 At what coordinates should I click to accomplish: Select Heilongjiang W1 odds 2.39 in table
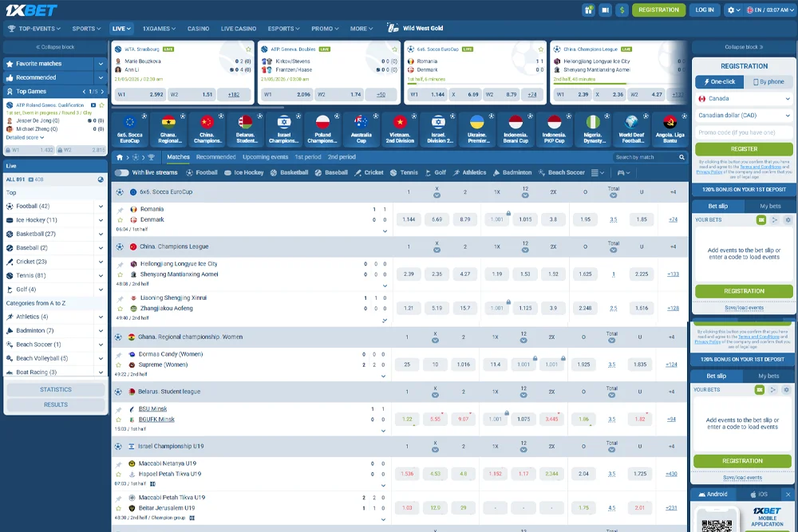pyautogui.click(x=409, y=274)
